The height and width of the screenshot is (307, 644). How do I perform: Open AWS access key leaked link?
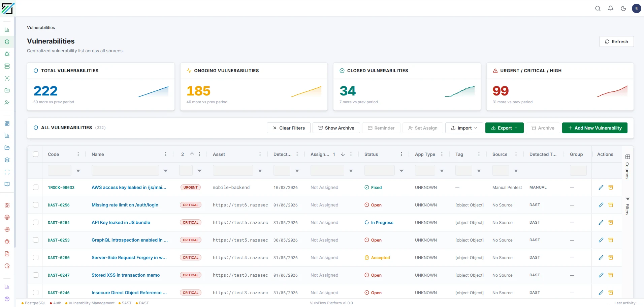pyautogui.click(x=129, y=187)
